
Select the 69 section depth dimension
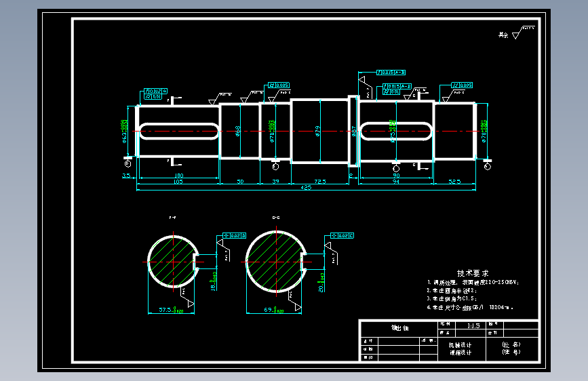pyautogui.click(x=274, y=310)
